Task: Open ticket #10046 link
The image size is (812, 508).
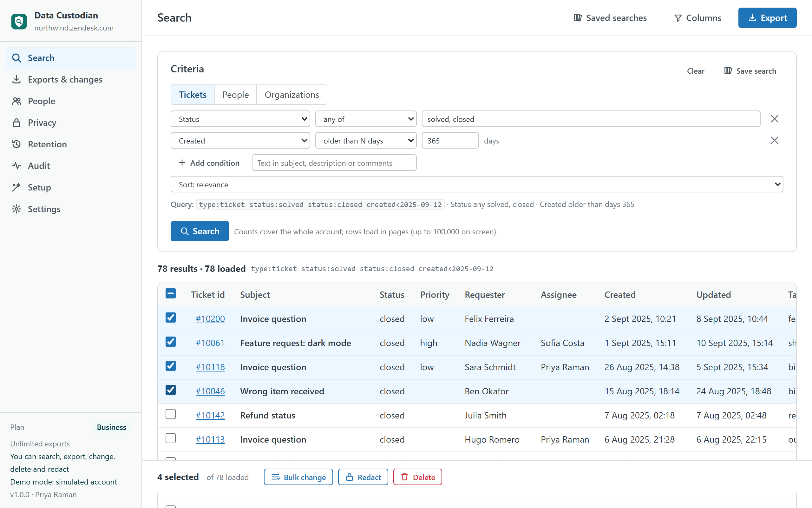Action: click(x=210, y=391)
